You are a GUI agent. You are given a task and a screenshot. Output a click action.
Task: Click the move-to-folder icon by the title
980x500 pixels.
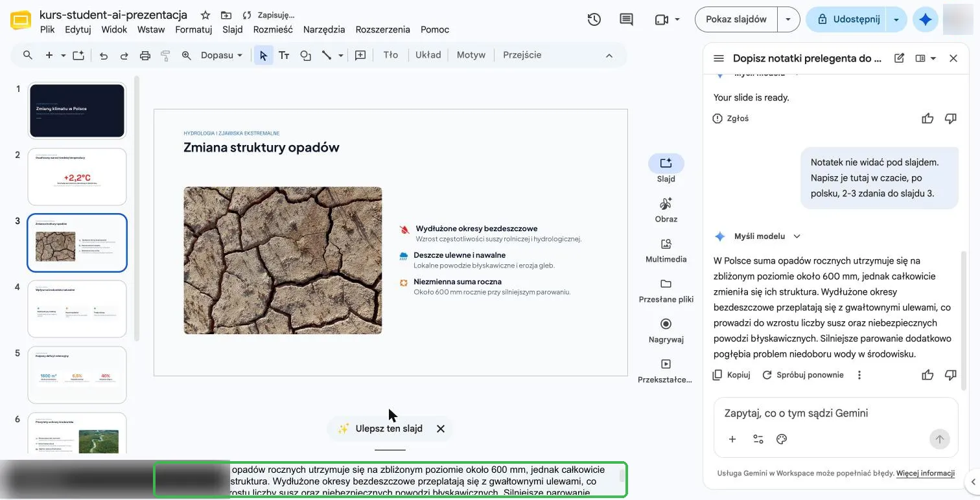(226, 15)
